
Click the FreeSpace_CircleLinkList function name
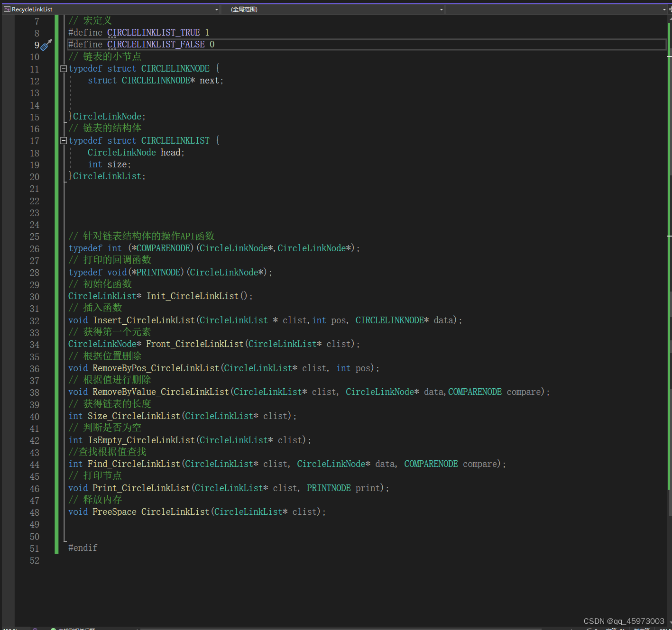tap(151, 512)
